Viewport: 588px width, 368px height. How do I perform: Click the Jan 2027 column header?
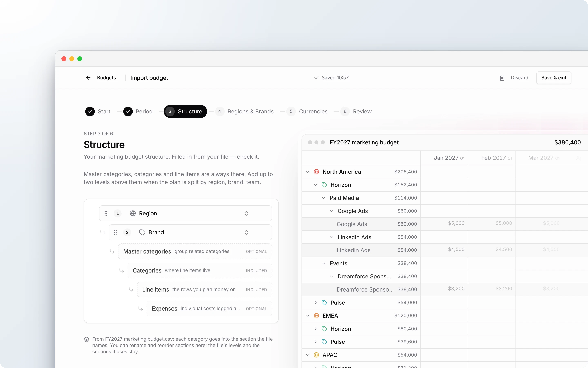click(444, 158)
